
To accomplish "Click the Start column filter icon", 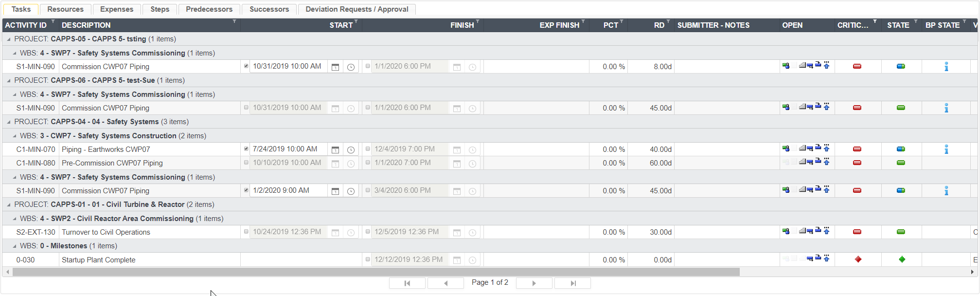I will pyautogui.click(x=356, y=22).
